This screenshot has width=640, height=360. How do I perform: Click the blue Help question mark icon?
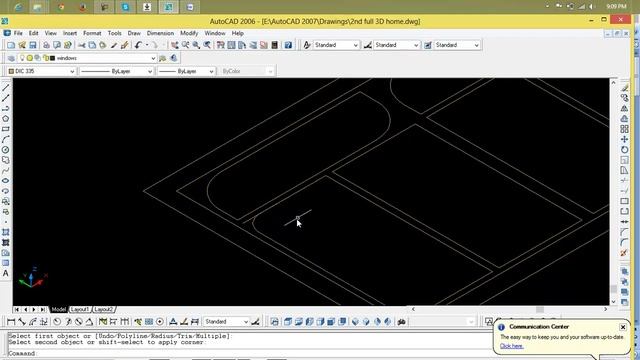(288, 45)
